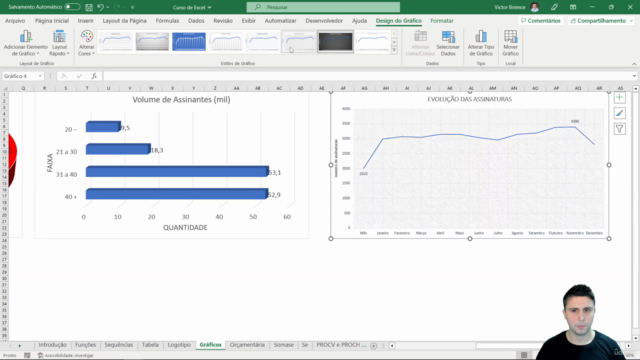Open the Introdução sheet tab
Image resolution: width=640 pixels, height=360 pixels.
(x=52, y=345)
